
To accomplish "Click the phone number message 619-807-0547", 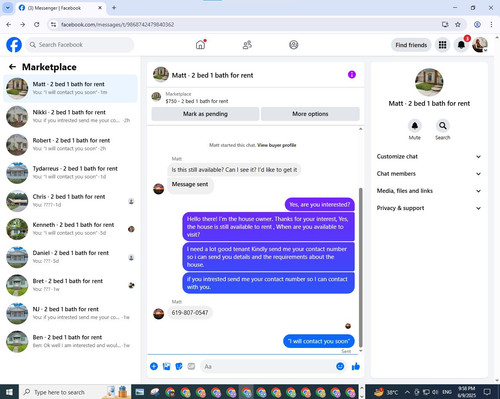I will click(190, 313).
